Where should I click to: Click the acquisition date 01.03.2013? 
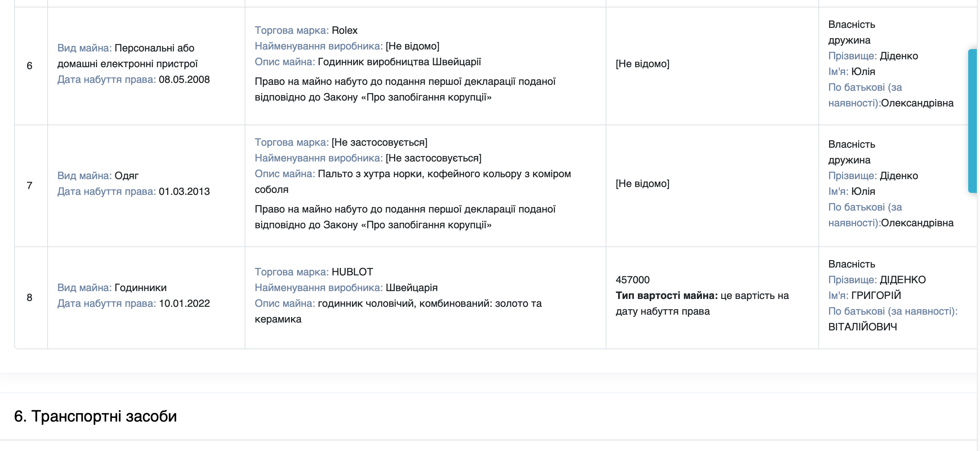click(x=184, y=191)
